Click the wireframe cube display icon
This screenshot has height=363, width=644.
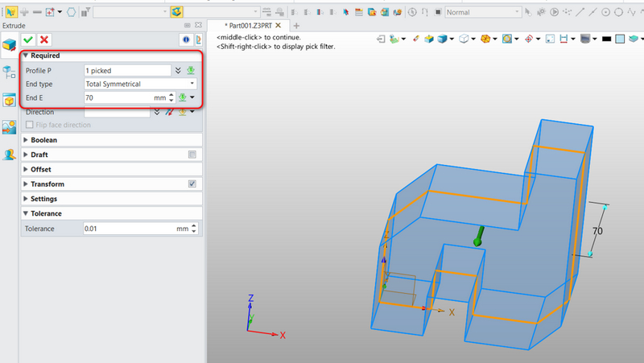coord(464,39)
